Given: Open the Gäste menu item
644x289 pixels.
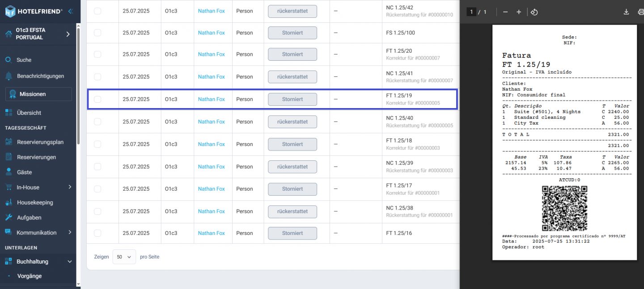Looking at the screenshot, I should tap(24, 172).
